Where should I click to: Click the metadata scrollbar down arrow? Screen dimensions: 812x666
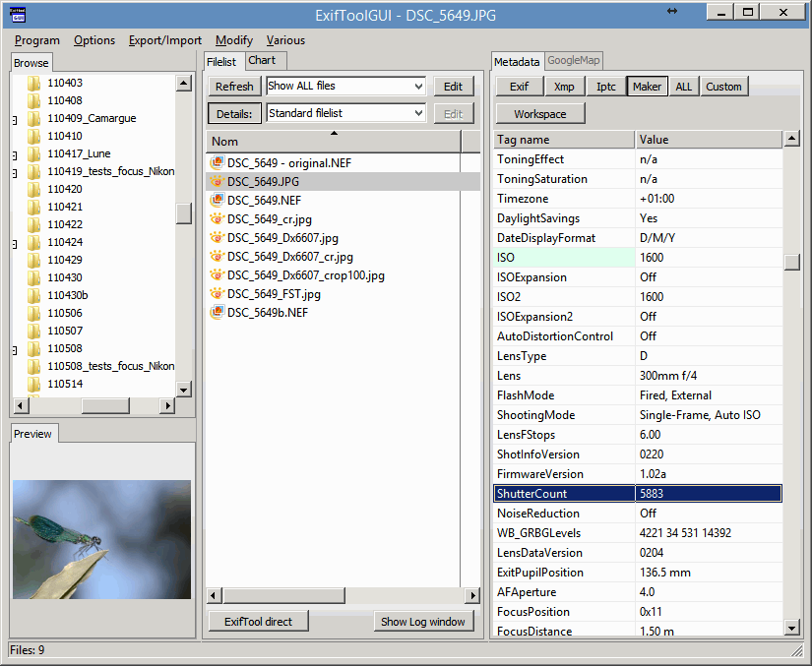(791, 629)
